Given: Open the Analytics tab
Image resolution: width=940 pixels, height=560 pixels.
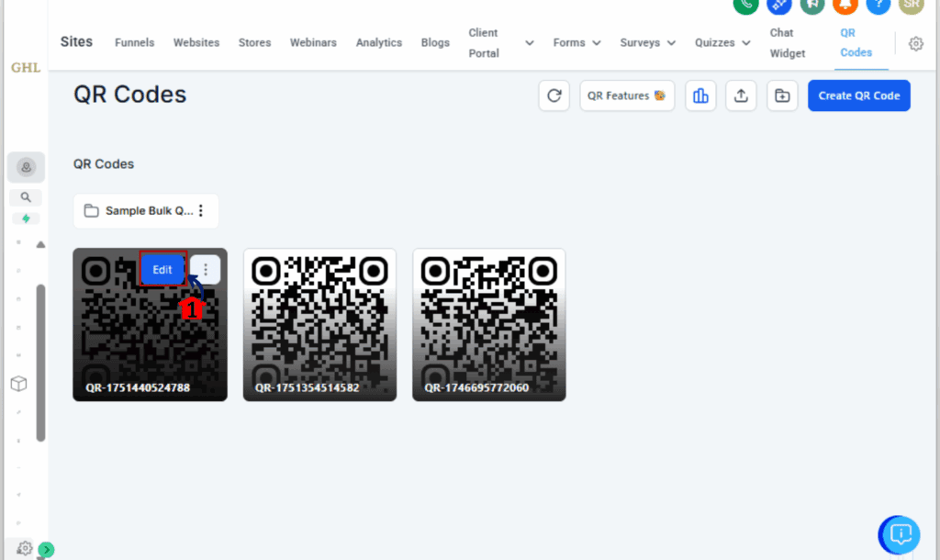Looking at the screenshot, I should [x=379, y=42].
